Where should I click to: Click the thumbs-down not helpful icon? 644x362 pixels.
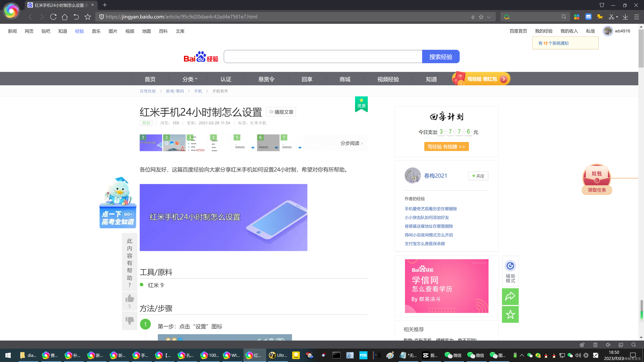tap(129, 321)
